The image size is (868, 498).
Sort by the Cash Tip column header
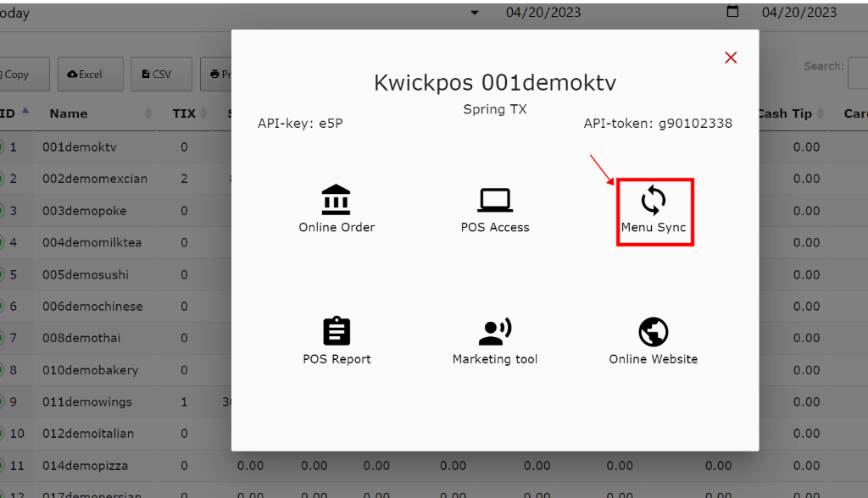click(785, 113)
